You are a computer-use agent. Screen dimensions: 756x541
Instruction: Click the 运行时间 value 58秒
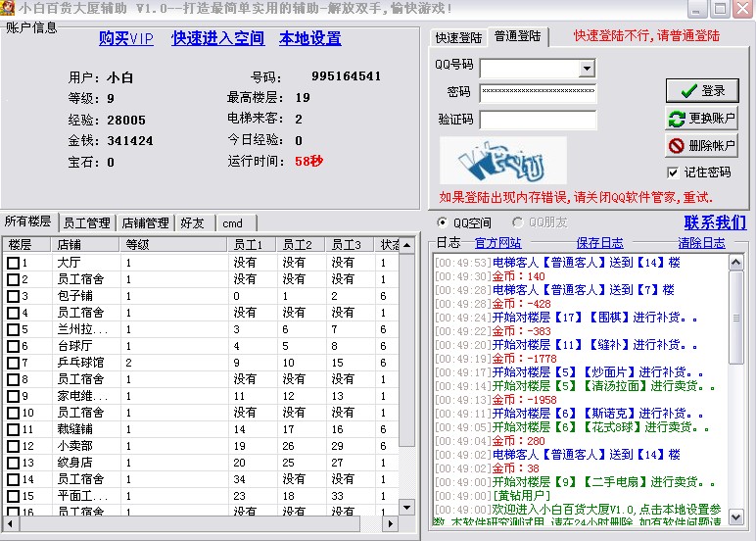click(x=309, y=161)
